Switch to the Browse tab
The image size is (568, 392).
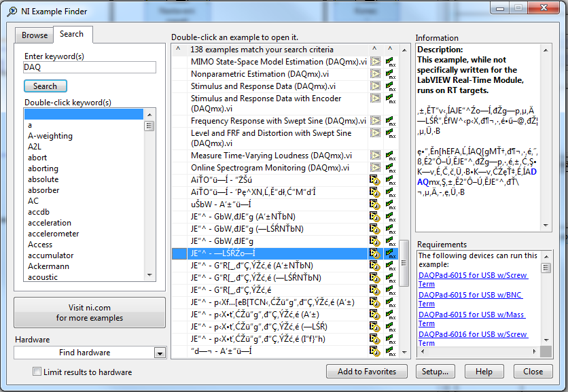pos(35,35)
